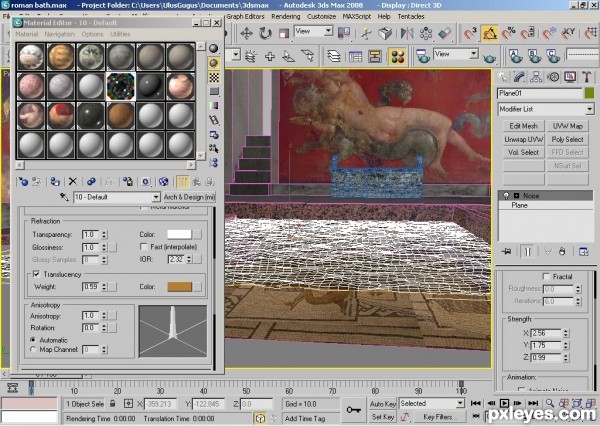Screen dimensions: 600x427
Task: Toggle the Percent Snap icon
Action: click(509, 34)
